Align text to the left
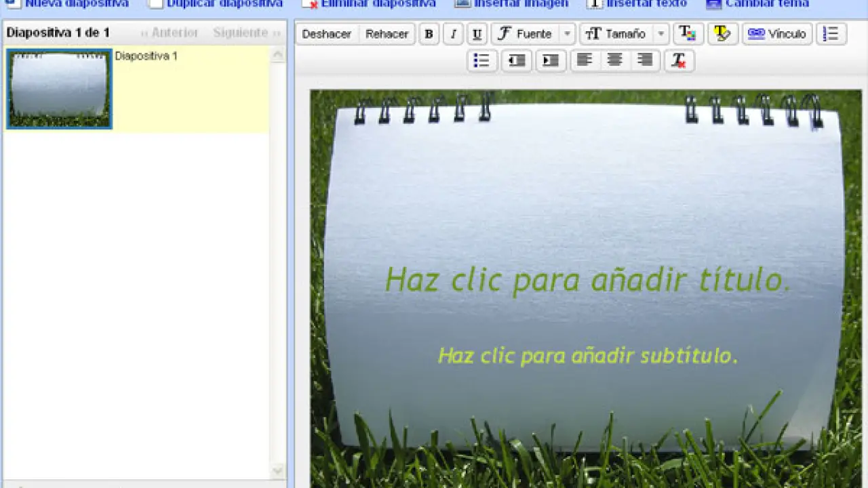The image size is (868, 488). (584, 61)
